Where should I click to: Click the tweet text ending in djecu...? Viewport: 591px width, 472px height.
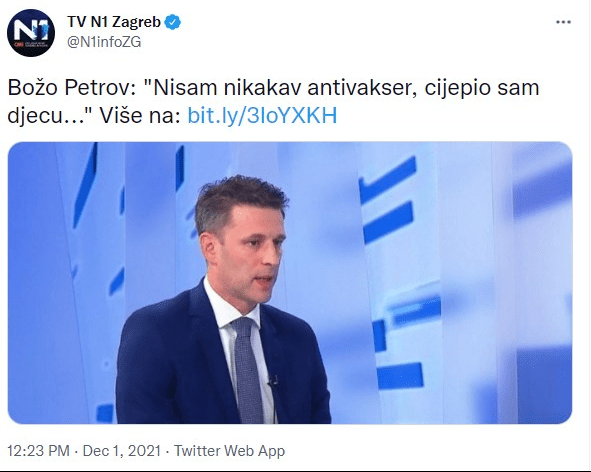(273, 101)
